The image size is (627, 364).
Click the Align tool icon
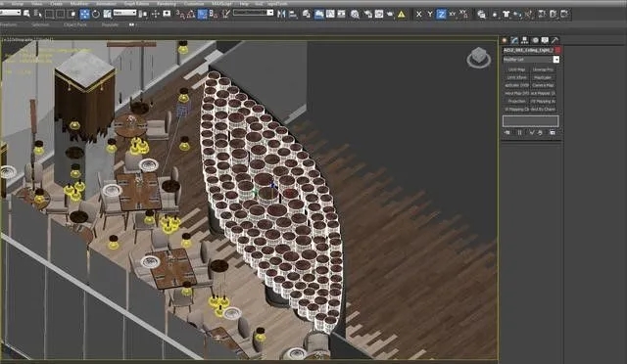coord(293,15)
